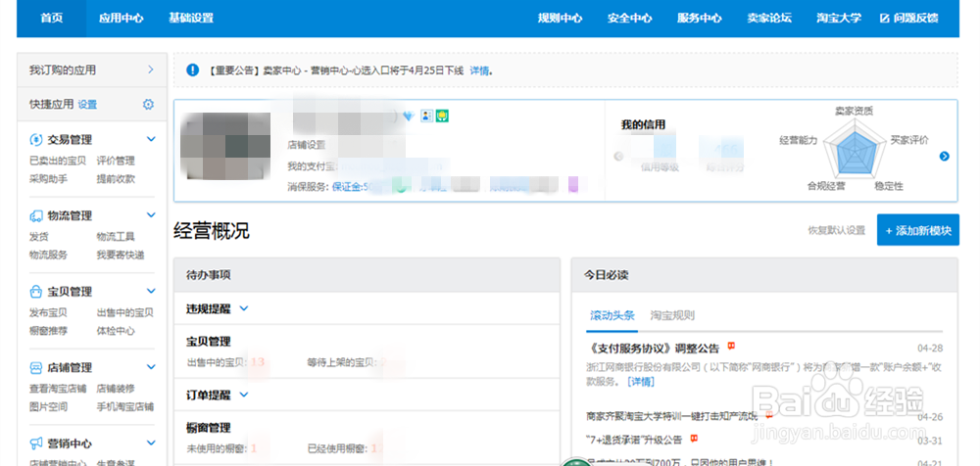This screenshot has height=466, width=980.
Task: Click the 交易管理 section icon
Action: click(x=35, y=139)
